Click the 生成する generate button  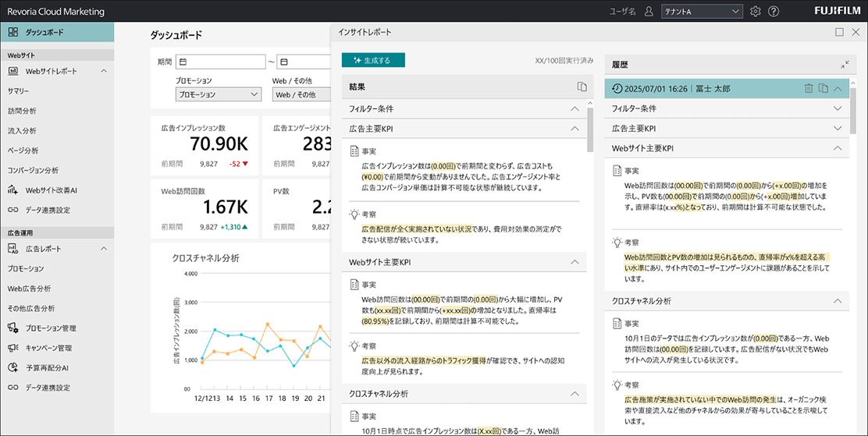(x=373, y=60)
